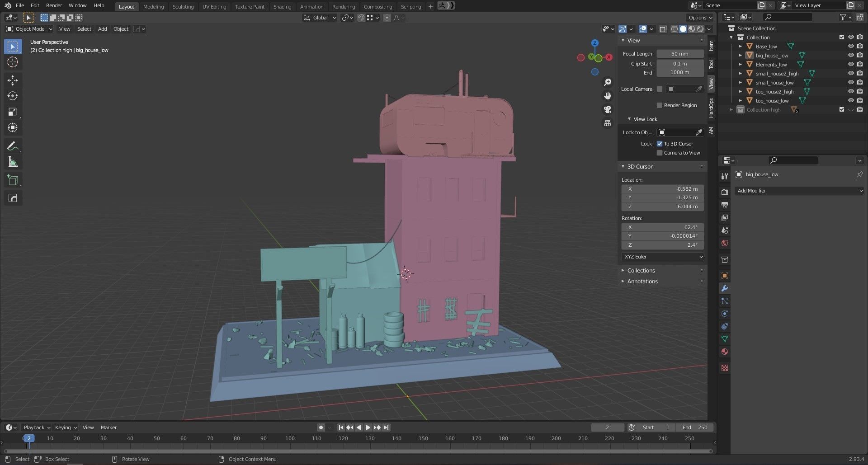Open Render properties tab icon
Image resolution: width=868 pixels, height=465 pixels.
point(724,193)
